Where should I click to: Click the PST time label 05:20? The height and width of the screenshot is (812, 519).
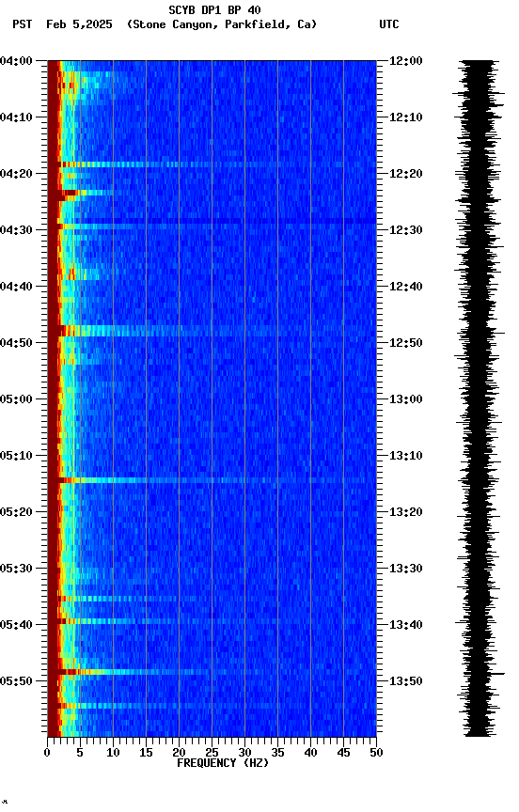coord(16,512)
